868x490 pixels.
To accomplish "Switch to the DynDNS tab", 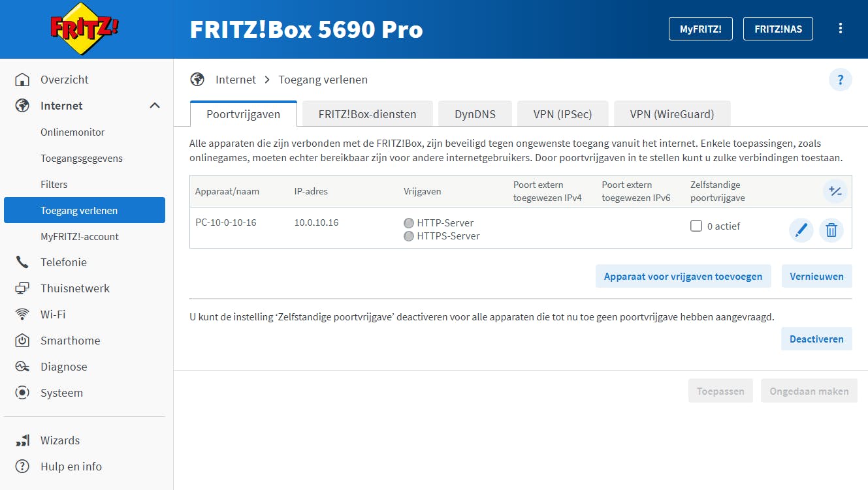I will 475,113.
